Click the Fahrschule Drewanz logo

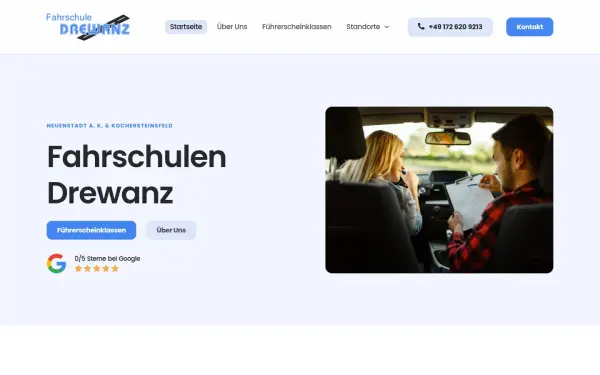pyautogui.click(x=88, y=27)
